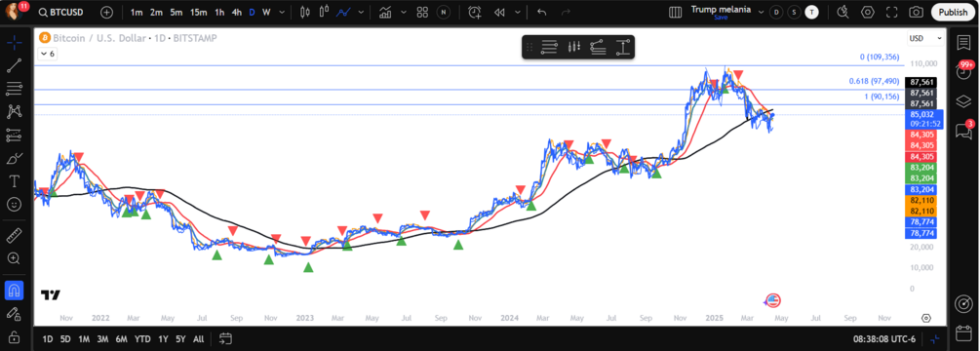Choose the text annotation tool
980x351 pixels.
click(x=15, y=181)
